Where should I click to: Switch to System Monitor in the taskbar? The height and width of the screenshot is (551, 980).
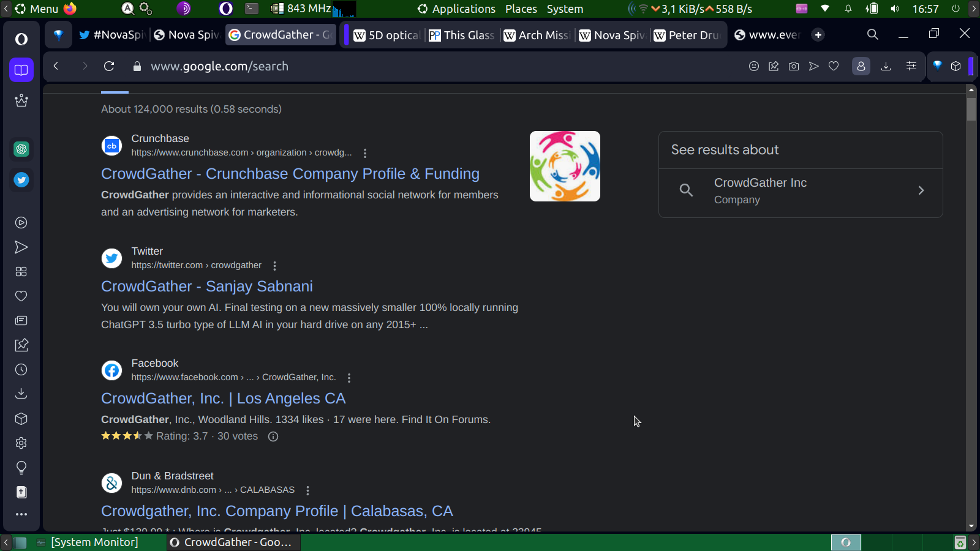click(x=87, y=542)
